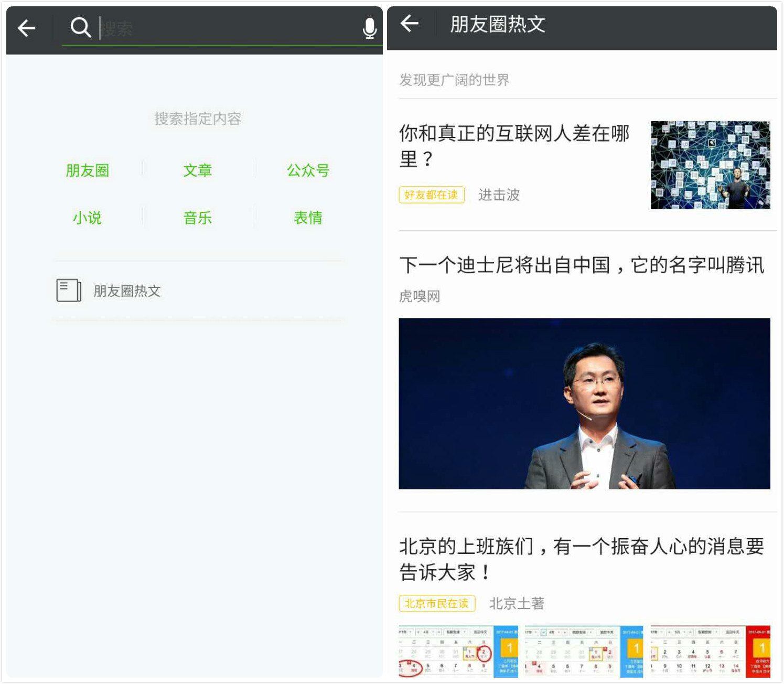Tap the 朋友圈热文 page title
Image resolution: width=784 pixels, height=684 pixels.
(x=498, y=24)
